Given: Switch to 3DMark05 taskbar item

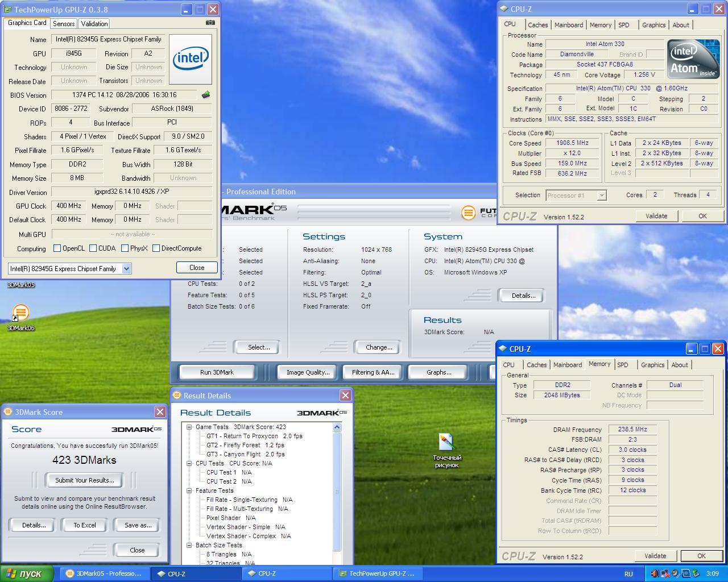Looking at the screenshot, I should [x=105, y=573].
